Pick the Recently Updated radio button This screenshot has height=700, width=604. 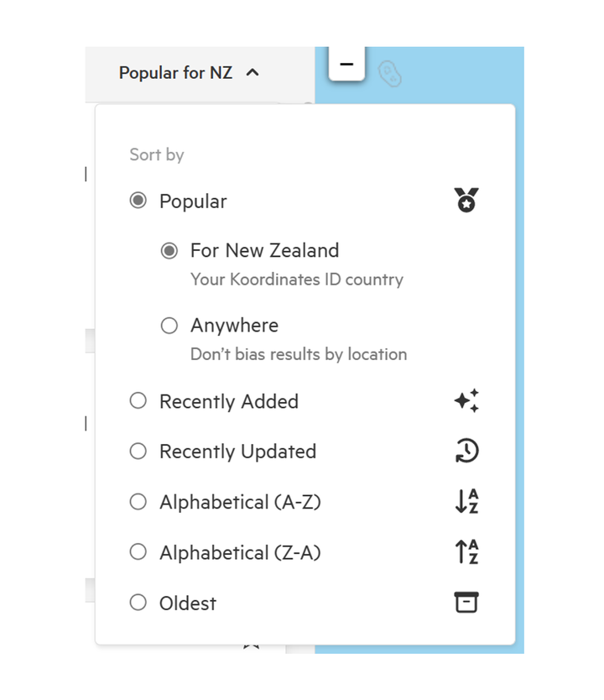pos(138,451)
